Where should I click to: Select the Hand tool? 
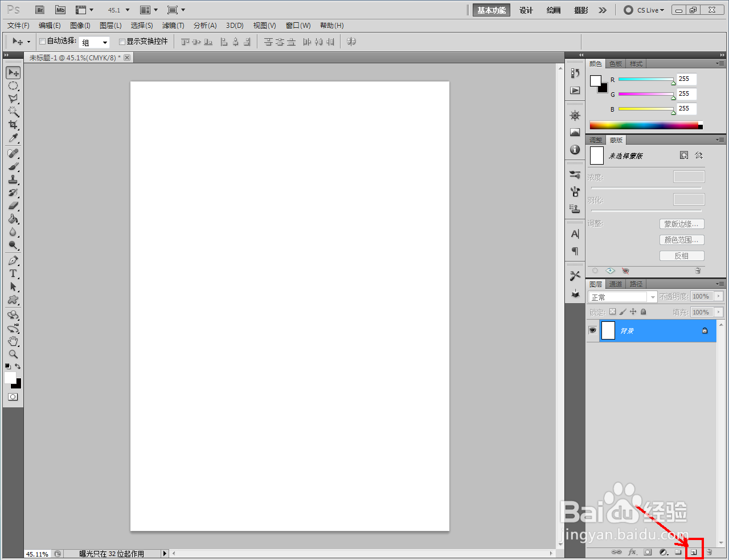(x=13, y=341)
